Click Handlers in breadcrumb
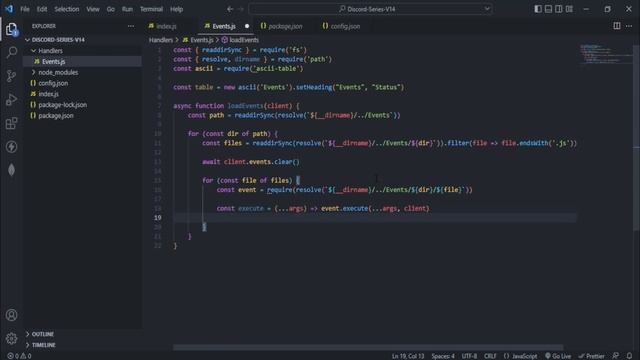Image resolution: width=640 pixels, height=360 pixels. 161,40
